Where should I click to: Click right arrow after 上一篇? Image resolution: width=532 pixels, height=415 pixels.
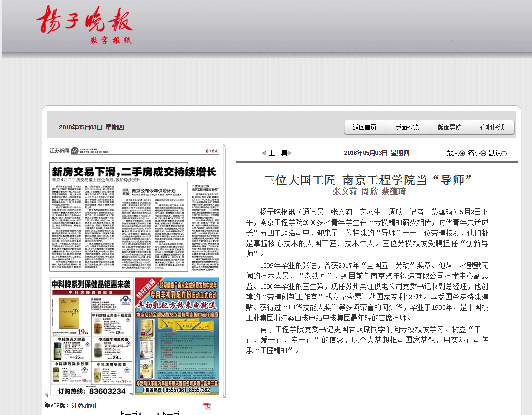point(290,153)
